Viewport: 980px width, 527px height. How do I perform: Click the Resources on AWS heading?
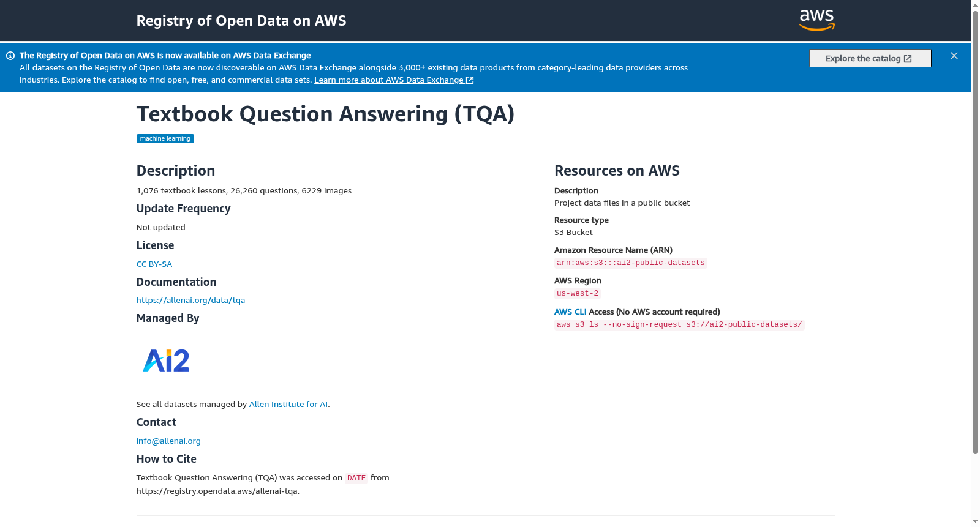pyautogui.click(x=617, y=171)
